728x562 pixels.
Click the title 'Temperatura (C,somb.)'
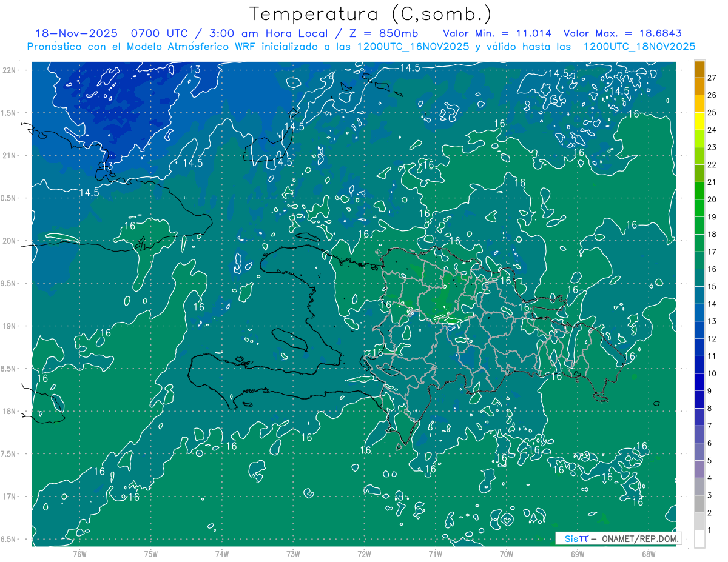[x=371, y=13]
